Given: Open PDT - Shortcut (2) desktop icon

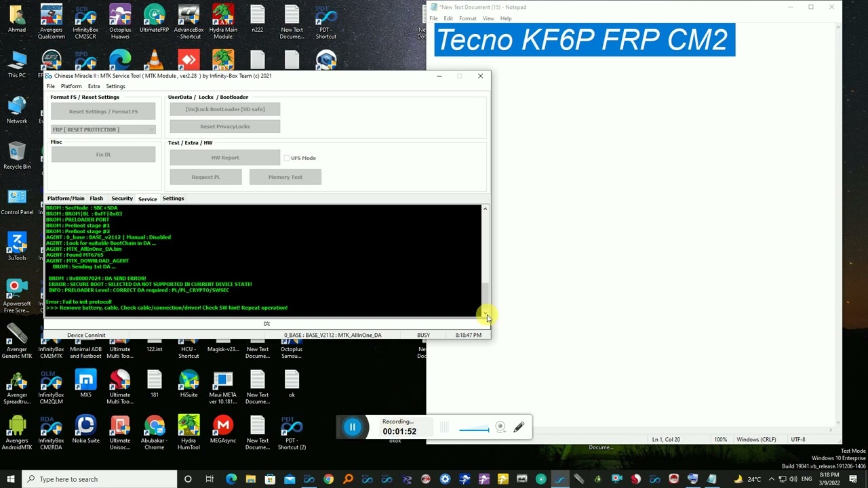Looking at the screenshot, I should tap(292, 432).
